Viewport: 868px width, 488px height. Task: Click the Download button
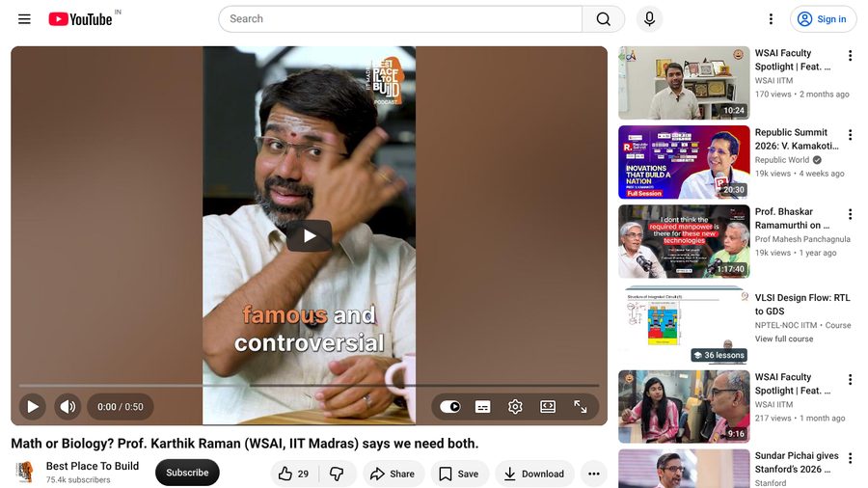click(x=534, y=474)
